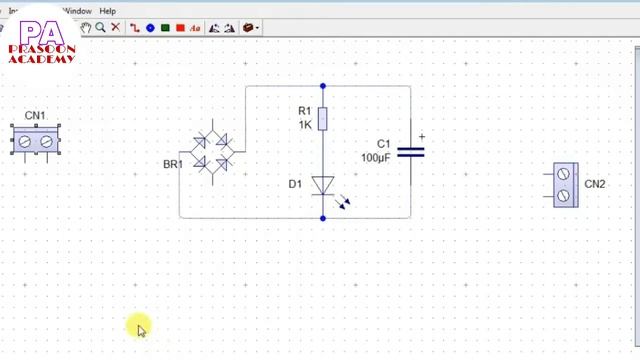Viewport: 640px width, 360px height.
Task: Click the "1K" resistor value
Action: click(x=305, y=125)
